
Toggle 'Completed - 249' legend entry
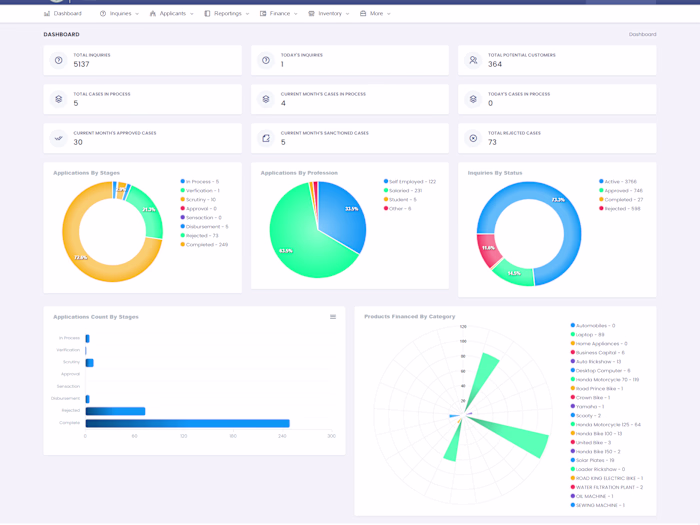pos(204,244)
